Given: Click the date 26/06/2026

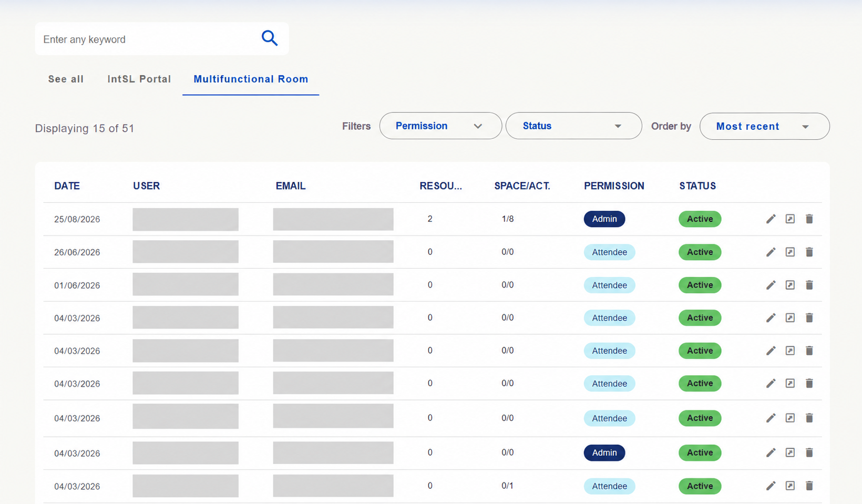Looking at the screenshot, I should (x=77, y=252).
